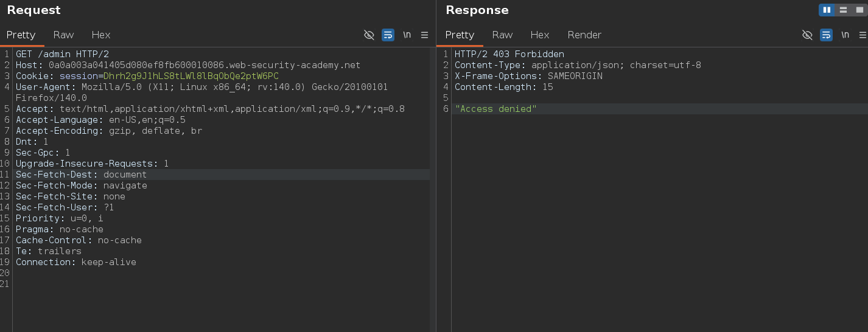Click the Request panel vertical scrollbar
Viewport: 868px width, 332px height.
(433, 189)
